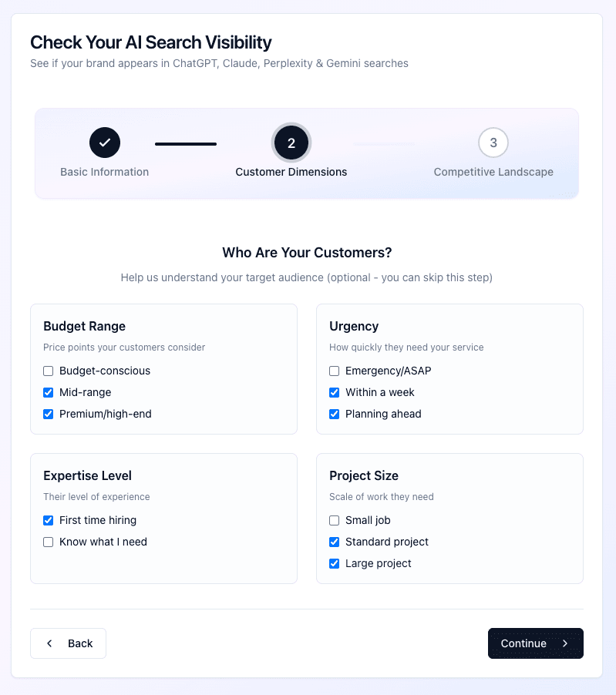Uncheck First time hiring option
Viewport: 616px width, 695px height.
[x=48, y=520]
